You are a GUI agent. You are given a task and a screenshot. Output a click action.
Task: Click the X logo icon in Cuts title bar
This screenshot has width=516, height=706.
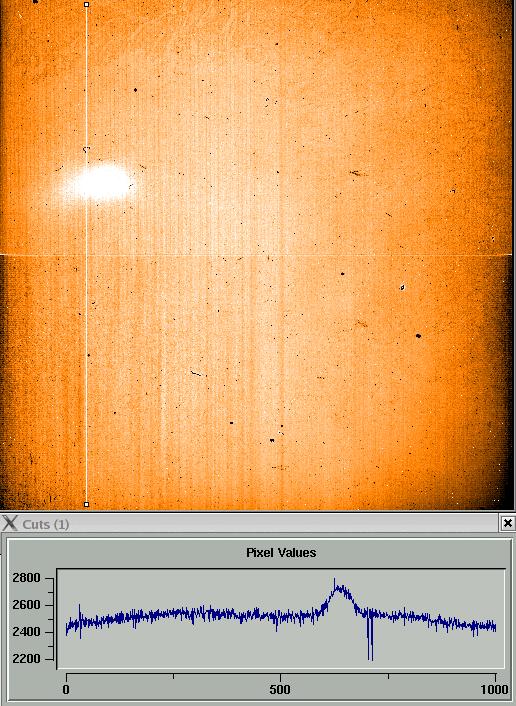9,523
